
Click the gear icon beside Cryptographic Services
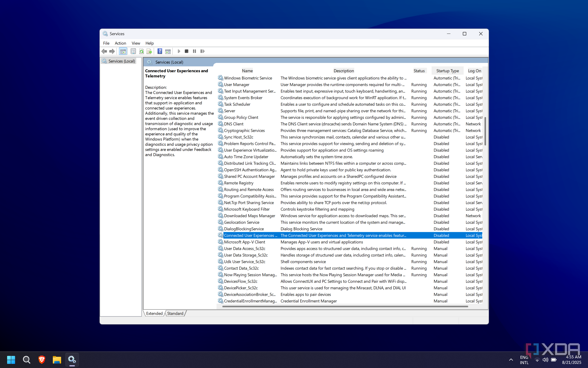[220, 130]
